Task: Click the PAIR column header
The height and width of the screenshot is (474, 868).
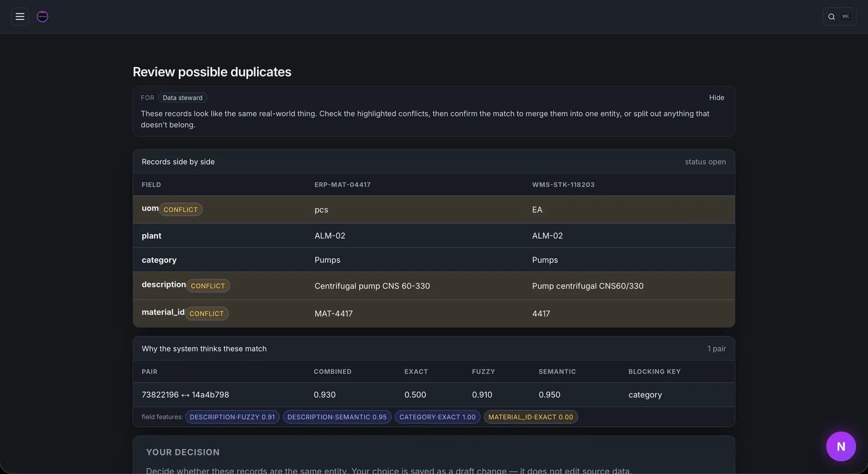Action: [x=150, y=372]
